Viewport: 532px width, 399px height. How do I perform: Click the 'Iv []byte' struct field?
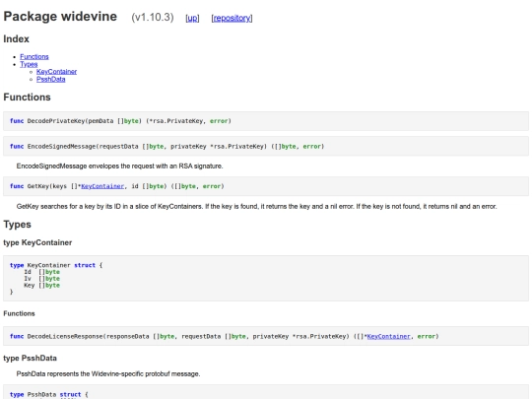click(x=41, y=279)
